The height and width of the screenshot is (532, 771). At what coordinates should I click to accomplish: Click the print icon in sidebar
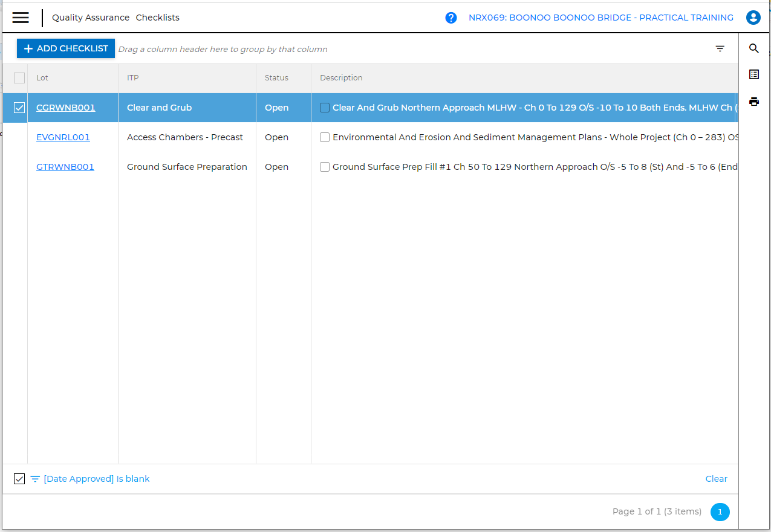tap(753, 102)
